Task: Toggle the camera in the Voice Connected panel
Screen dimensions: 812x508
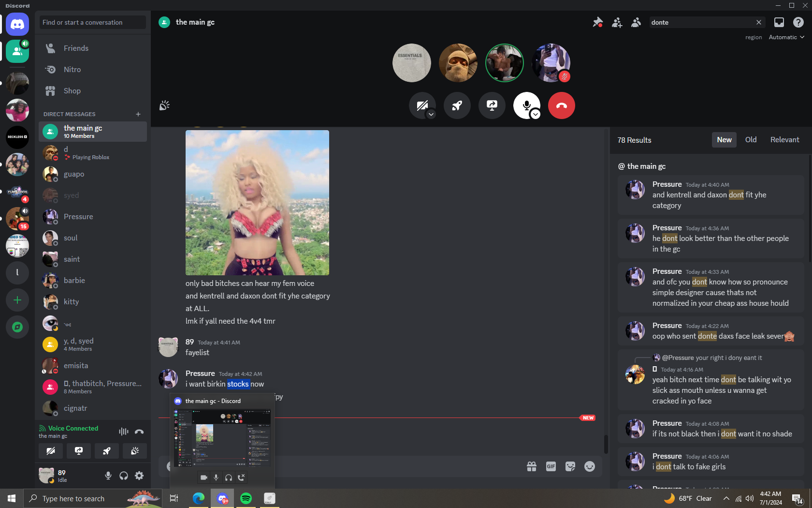Action: tap(51, 451)
